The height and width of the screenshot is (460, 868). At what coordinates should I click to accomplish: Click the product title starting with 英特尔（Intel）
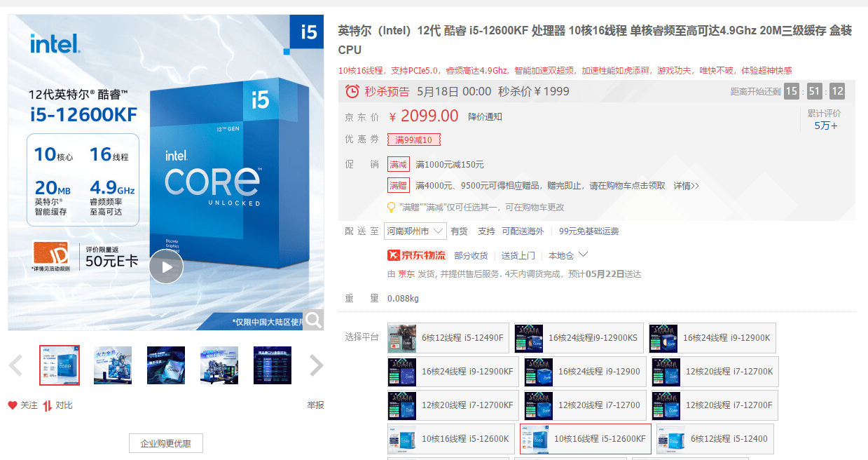click(x=595, y=41)
